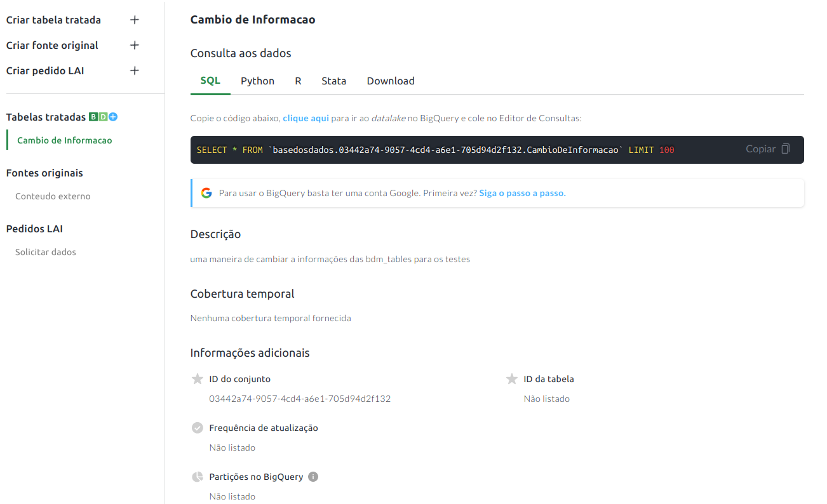The image size is (827, 504).
Task: Click the copy clipboard icon in the code box
Action: tap(786, 149)
